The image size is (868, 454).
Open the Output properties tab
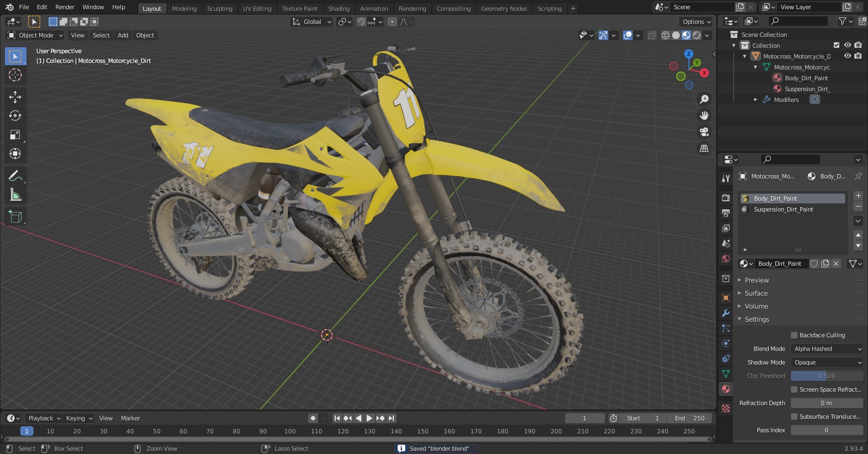[726, 213]
